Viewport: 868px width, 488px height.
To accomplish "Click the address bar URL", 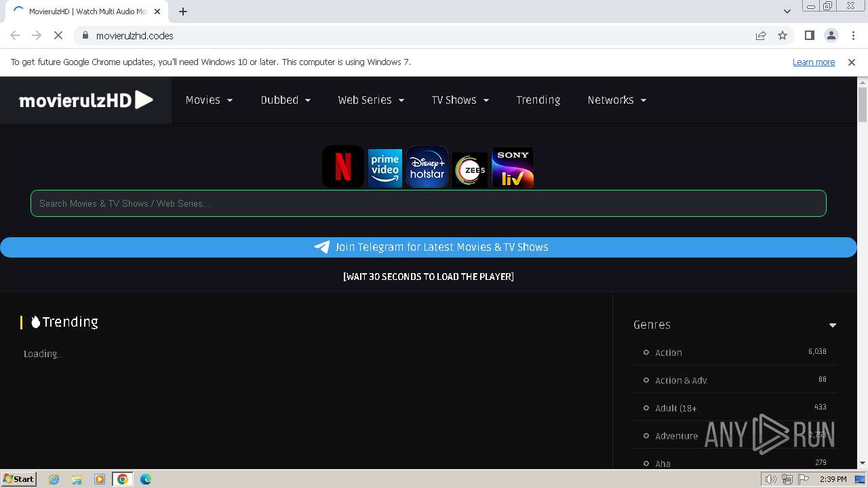I will (134, 35).
